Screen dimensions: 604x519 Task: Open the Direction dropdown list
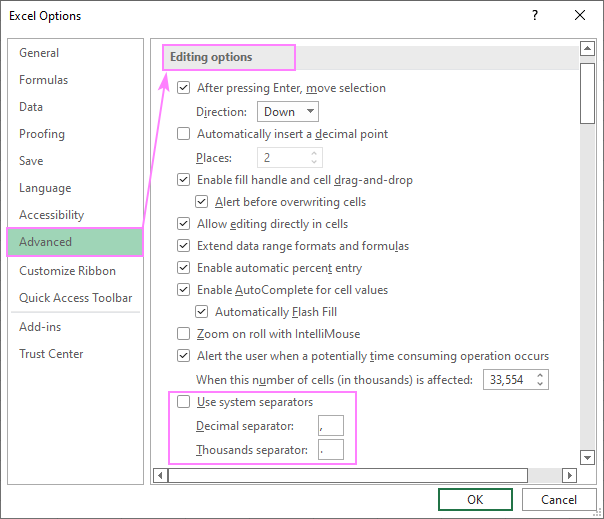tap(288, 112)
